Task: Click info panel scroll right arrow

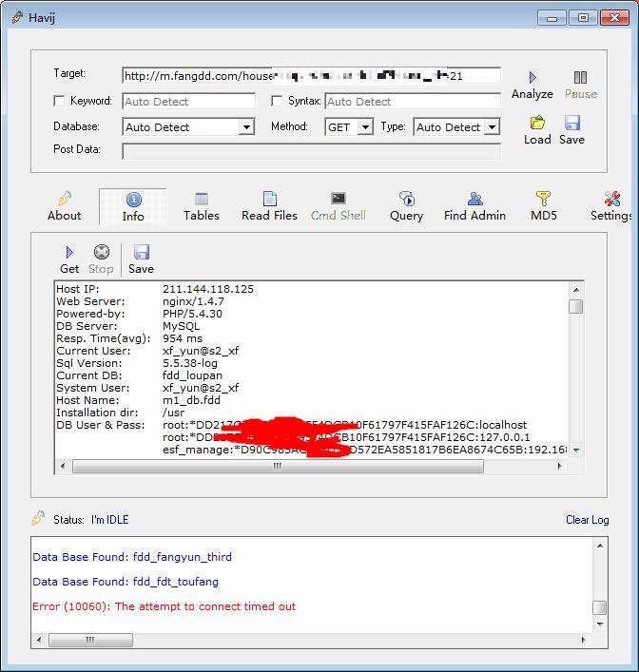Action: [559, 466]
